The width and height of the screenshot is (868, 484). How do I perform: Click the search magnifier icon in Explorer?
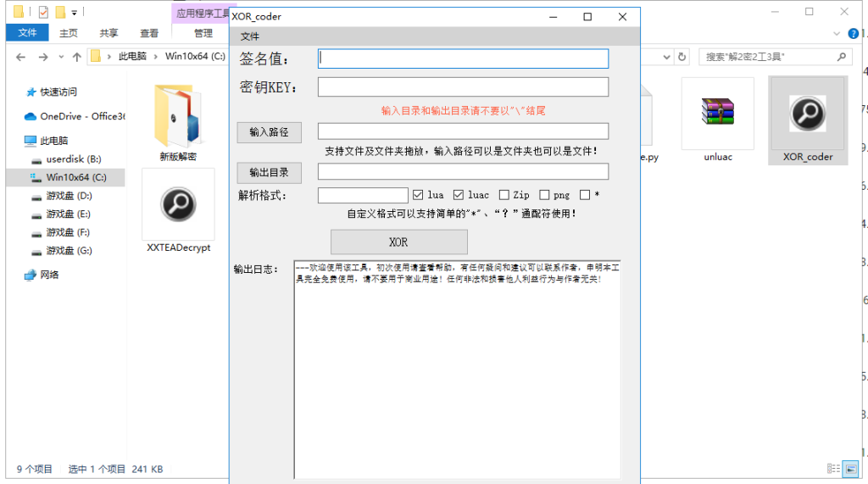[x=841, y=57]
